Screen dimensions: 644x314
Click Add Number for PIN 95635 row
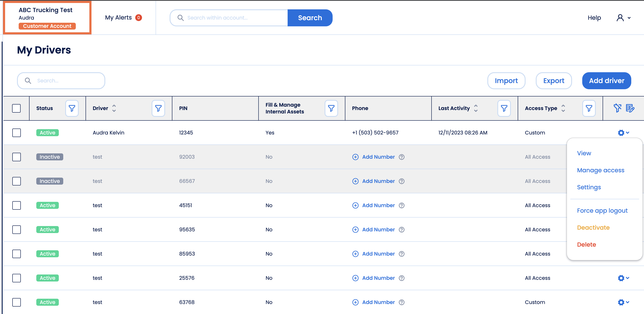coord(378,230)
